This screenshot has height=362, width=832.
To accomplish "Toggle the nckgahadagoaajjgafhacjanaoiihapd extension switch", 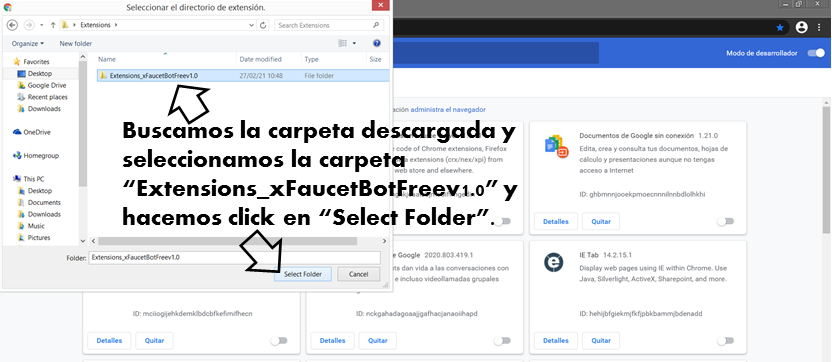I will click(502, 340).
